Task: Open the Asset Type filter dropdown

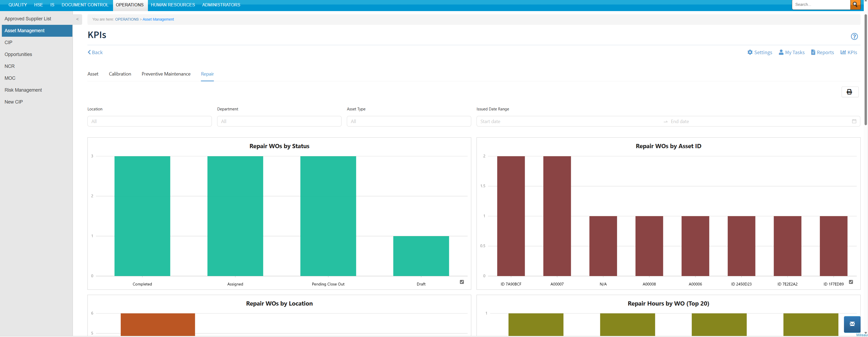Action: point(409,121)
